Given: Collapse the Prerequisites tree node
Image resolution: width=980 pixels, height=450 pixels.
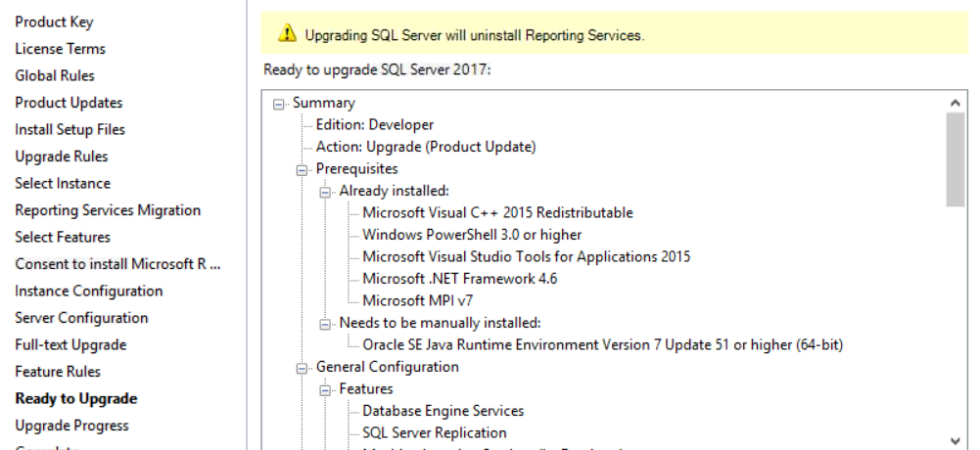Looking at the screenshot, I should [x=302, y=169].
